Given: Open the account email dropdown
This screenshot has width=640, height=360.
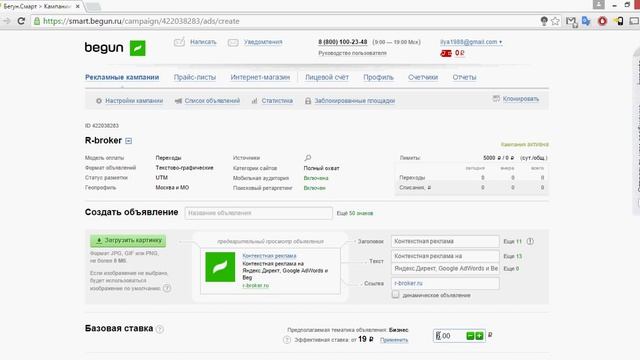Looking at the screenshot, I should coord(471,42).
